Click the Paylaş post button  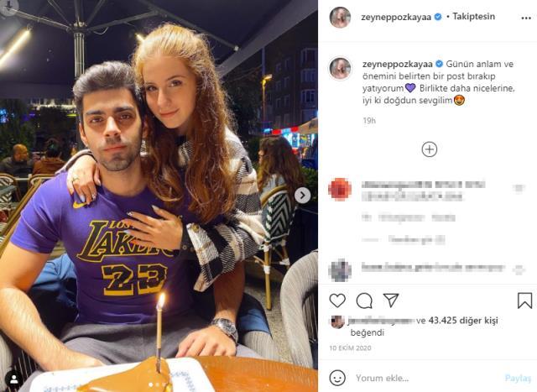518,379
